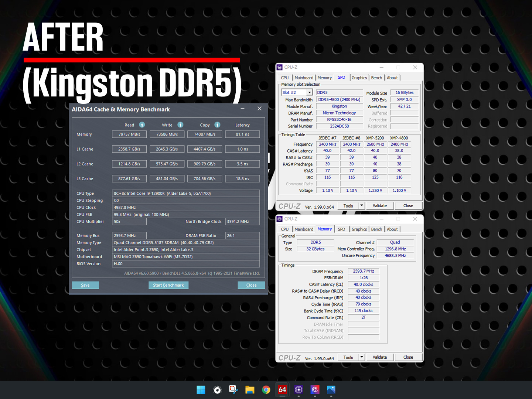Click Uncore Frequency value 4688.5 MHz
This screenshot has width=532, height=399.
[x=395, y=256]
